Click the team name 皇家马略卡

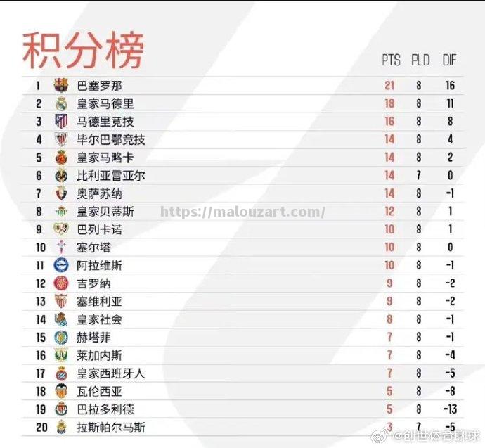(105, 158)
